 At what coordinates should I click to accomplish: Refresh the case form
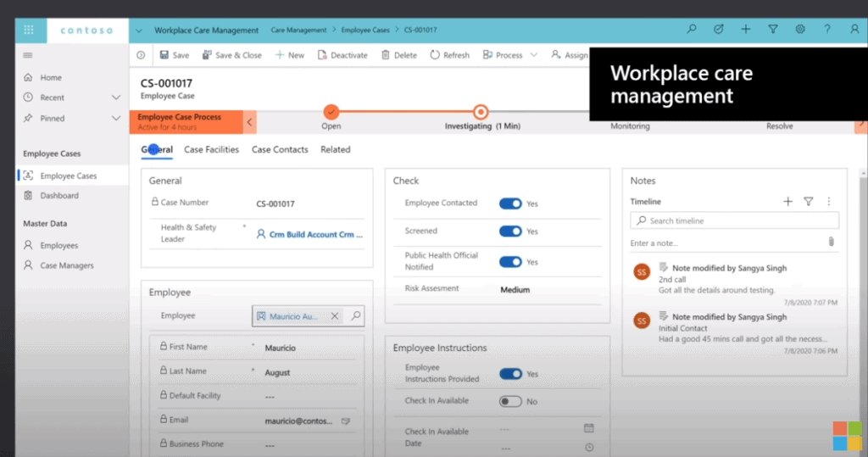(x=449, y=55)
